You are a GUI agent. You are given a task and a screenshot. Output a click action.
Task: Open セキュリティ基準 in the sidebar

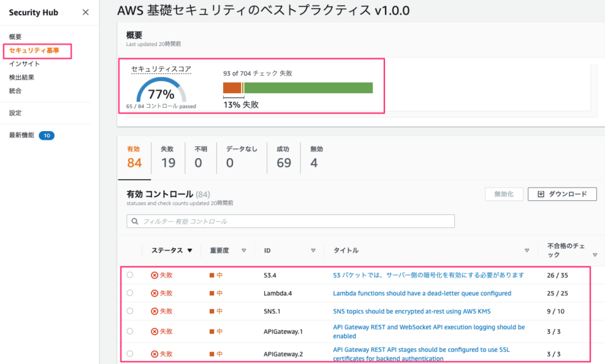tap(34, 50)
